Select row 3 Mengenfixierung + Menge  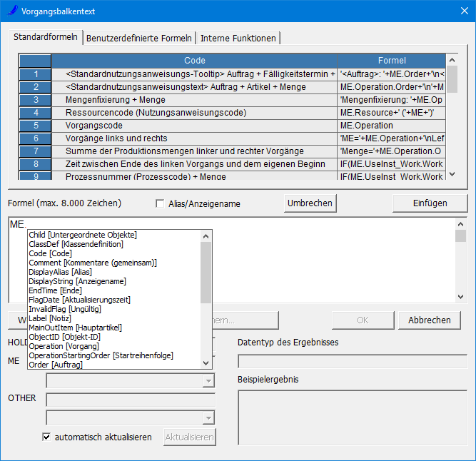(x=194, y=100)
